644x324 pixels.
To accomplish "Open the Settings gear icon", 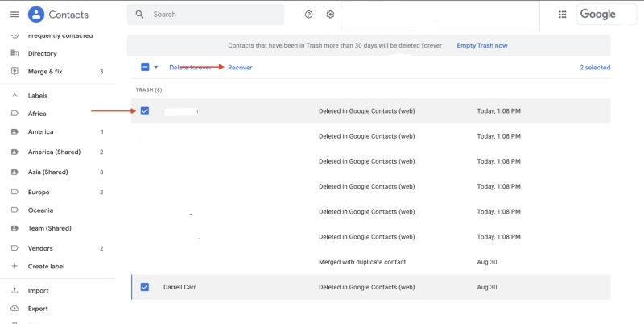I will click(x=330, y=15).
